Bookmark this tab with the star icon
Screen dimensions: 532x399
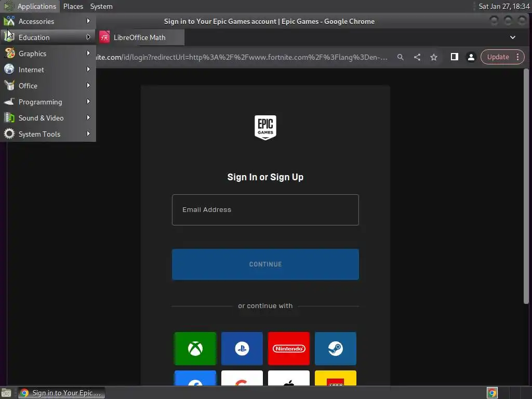[x=434, y=57]
